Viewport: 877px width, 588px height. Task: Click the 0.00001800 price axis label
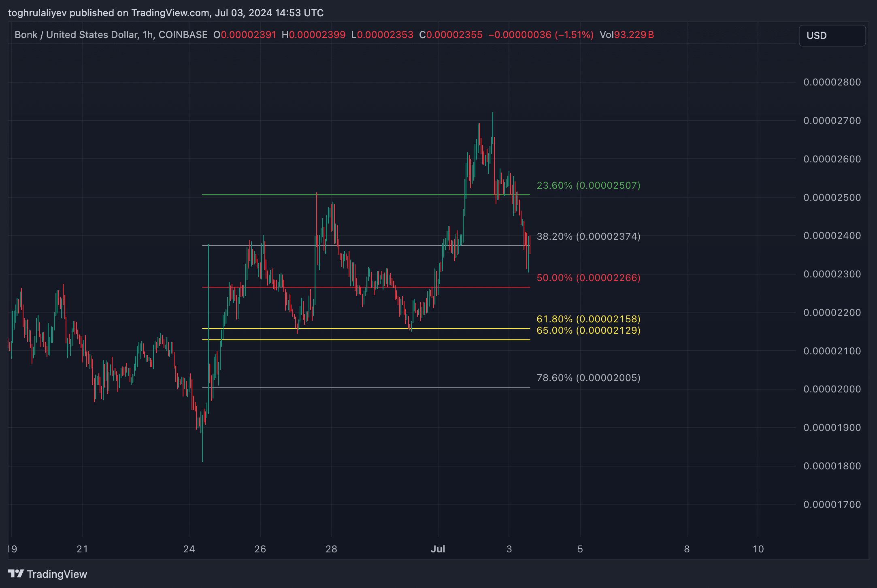pyautogui.click(x=832, y=466)
